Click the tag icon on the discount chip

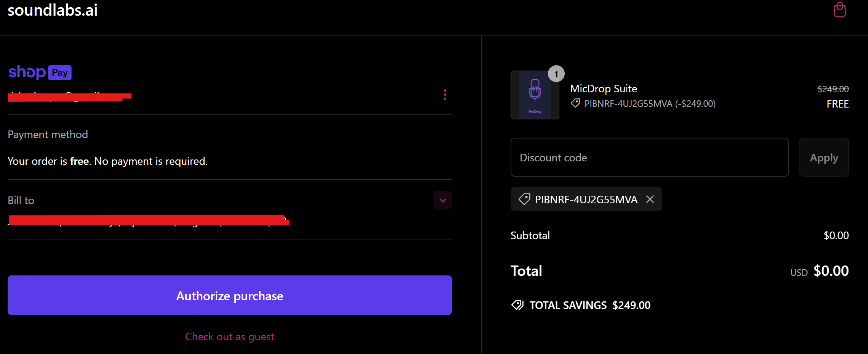[524, 199]
